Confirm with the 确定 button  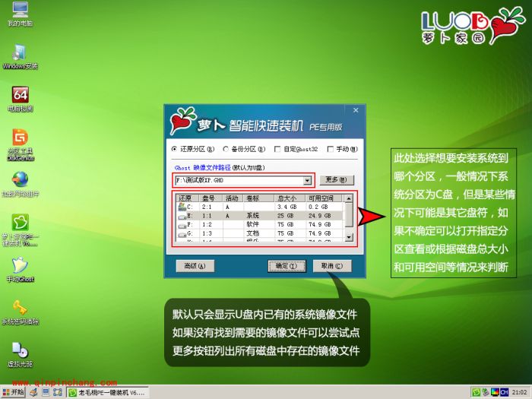coord(287,266)
